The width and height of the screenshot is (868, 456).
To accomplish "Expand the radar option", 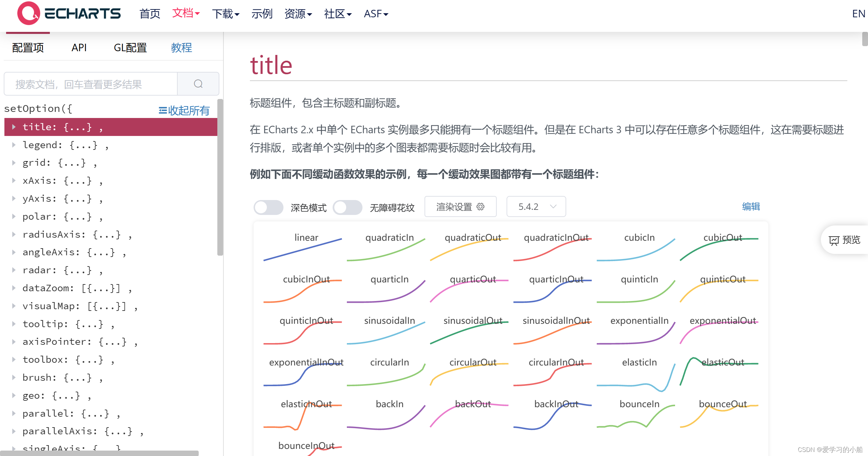I will (14, 270).
